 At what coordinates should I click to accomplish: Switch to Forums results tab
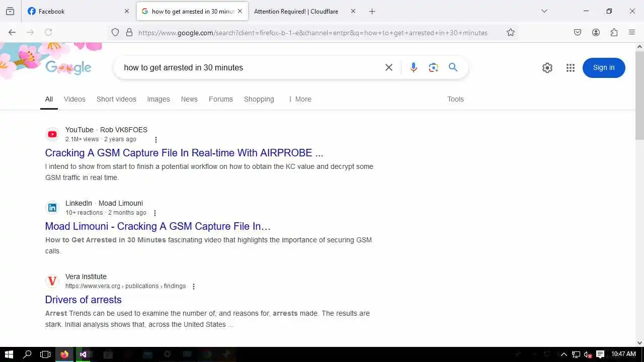tap(221, 99)
